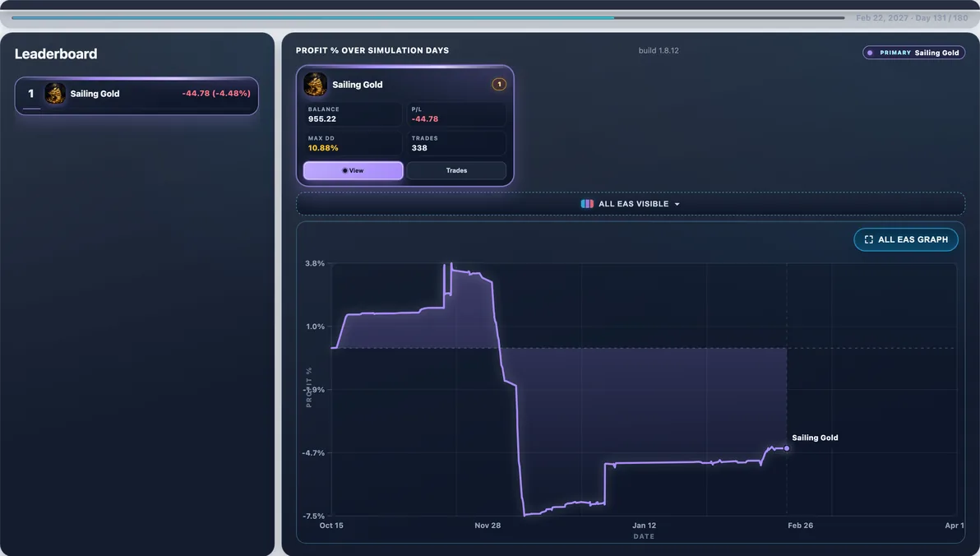Click the dropdown caret after All EAs Visible

(677, 205)
